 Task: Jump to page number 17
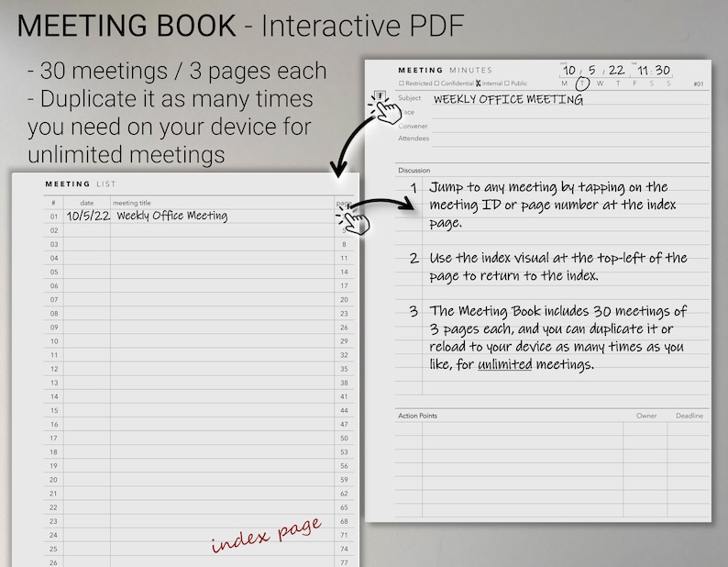pyautogui.click(x=344, y=286)
